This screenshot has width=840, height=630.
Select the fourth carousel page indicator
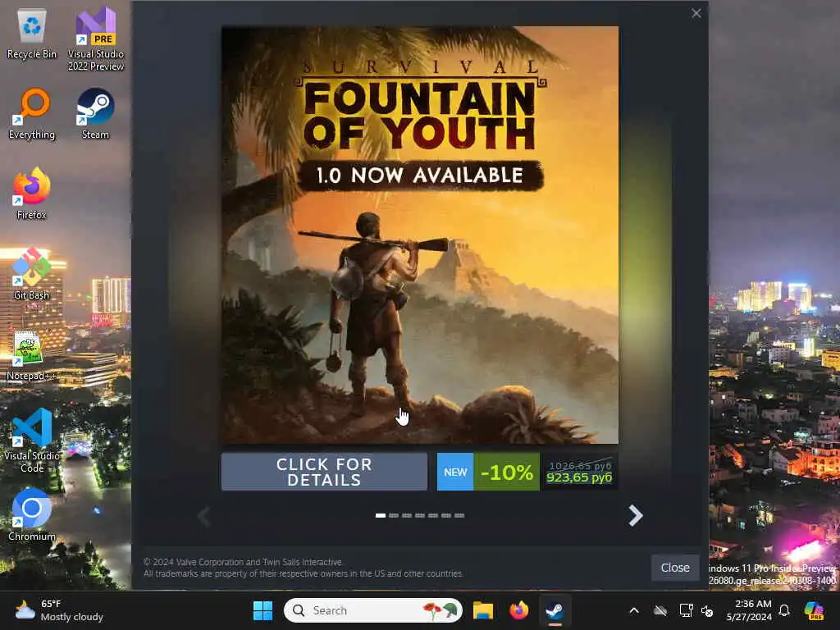(420, 515)
